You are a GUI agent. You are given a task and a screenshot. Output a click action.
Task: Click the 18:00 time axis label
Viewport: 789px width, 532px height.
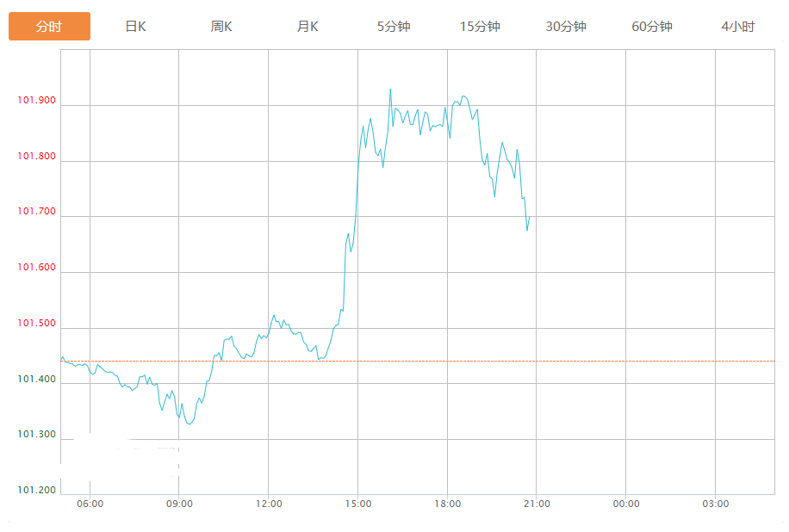point(447,504)
